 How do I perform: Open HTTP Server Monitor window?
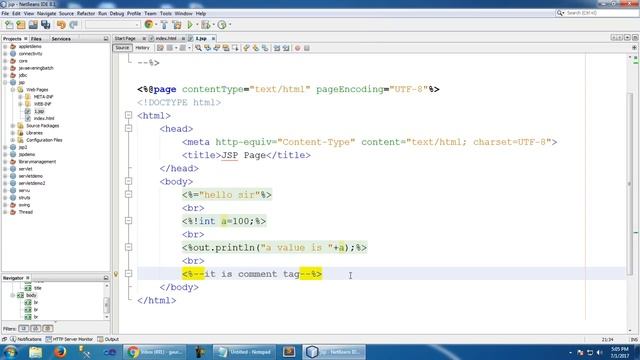pos(69,339)
